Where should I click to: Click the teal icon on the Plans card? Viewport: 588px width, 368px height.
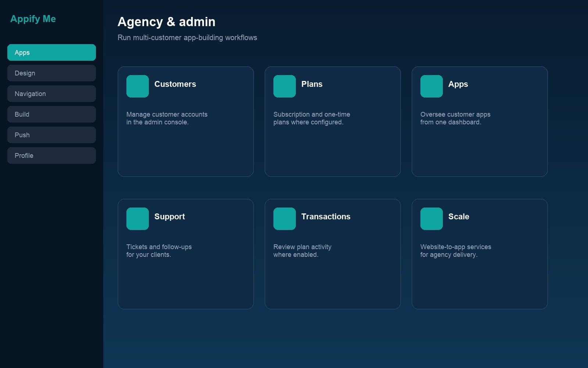tap(284, 86)
